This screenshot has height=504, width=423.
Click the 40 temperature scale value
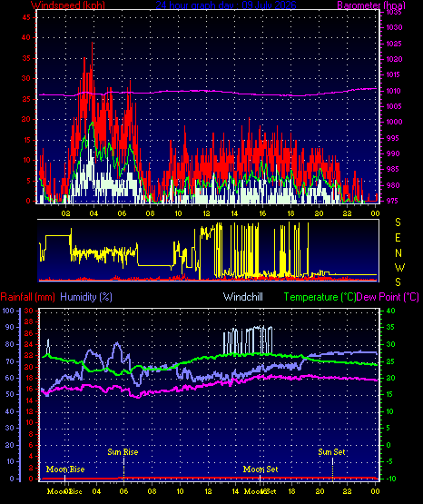390,311
